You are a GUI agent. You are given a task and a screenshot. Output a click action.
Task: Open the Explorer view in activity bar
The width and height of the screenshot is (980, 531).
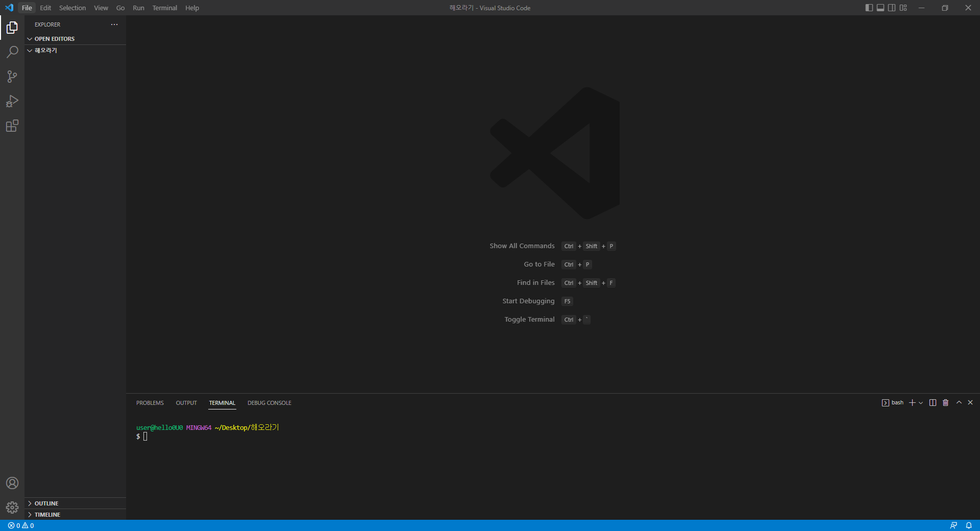tap(12, 28)
